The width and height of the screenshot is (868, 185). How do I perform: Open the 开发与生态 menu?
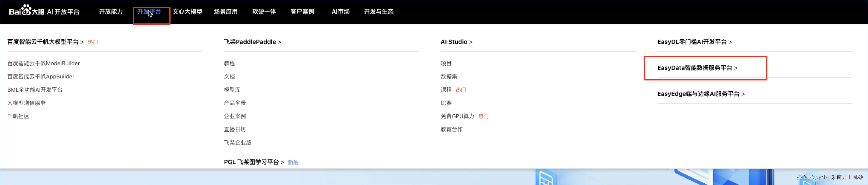click(x=379, y=12)
